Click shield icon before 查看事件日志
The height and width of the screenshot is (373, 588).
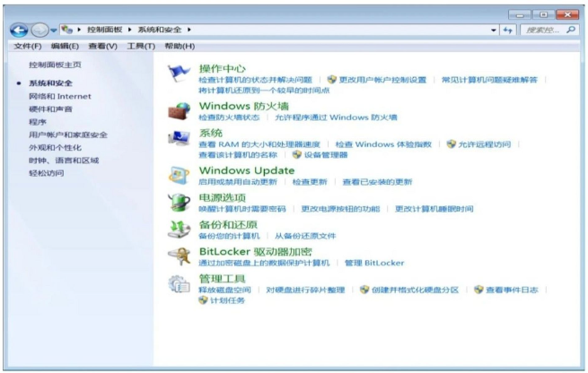[478, 289]
